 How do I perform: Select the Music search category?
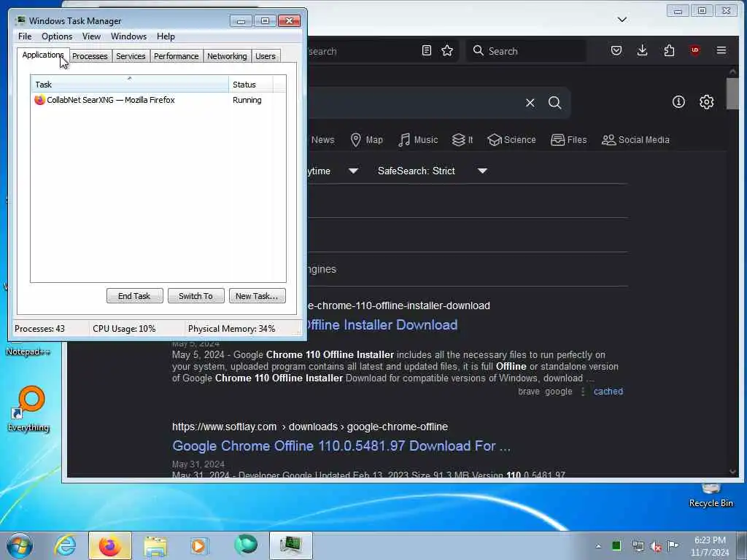click(418, 139)
